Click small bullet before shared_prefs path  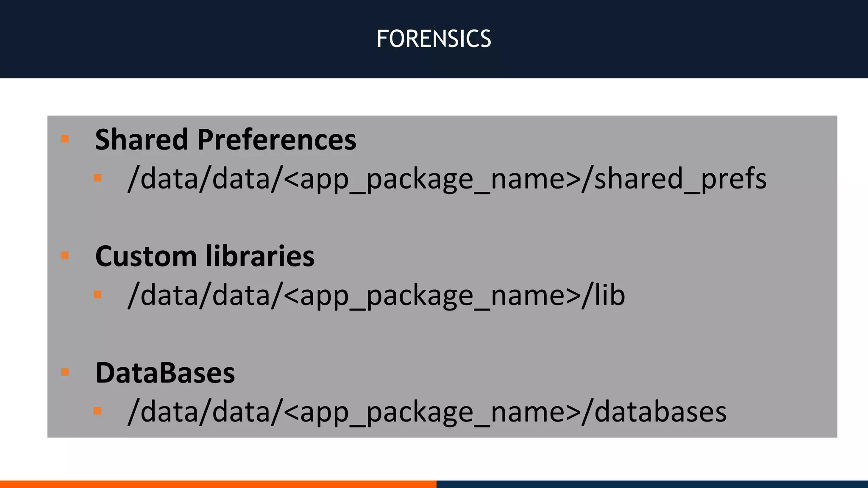coord(97,178)
